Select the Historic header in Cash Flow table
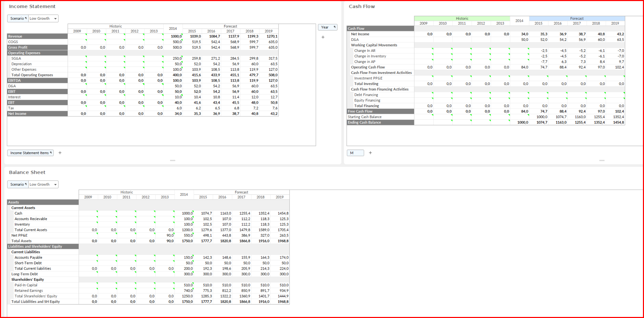The image size is (644, 318). [x=462, y=18]
